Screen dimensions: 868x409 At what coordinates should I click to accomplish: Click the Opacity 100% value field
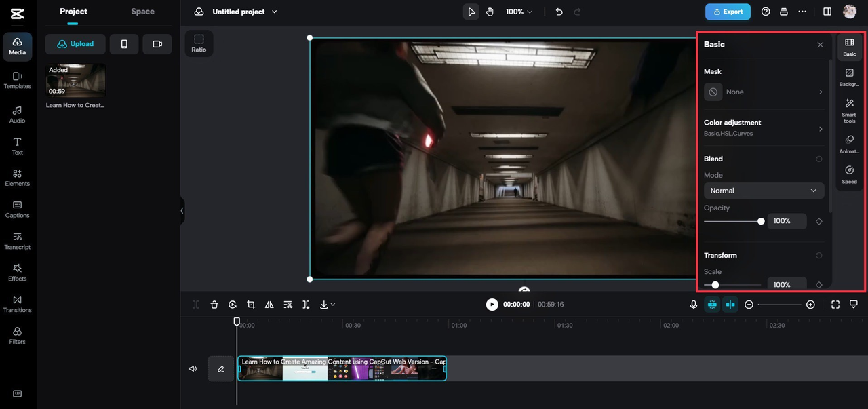[x=787, y=221]
